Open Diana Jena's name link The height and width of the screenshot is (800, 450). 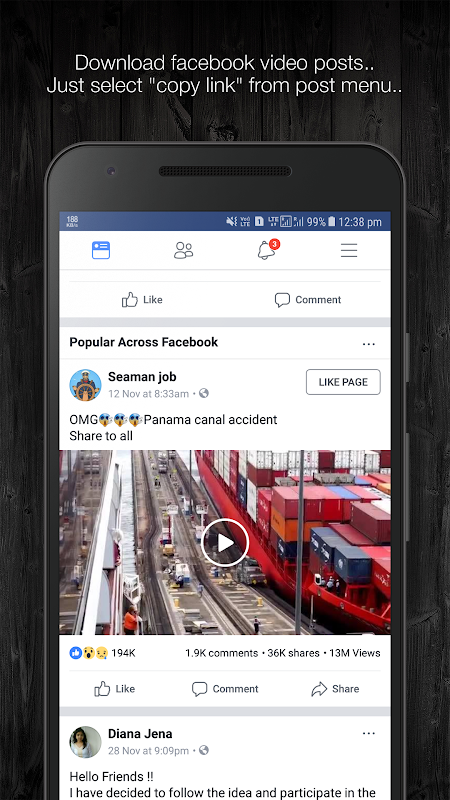140,734
